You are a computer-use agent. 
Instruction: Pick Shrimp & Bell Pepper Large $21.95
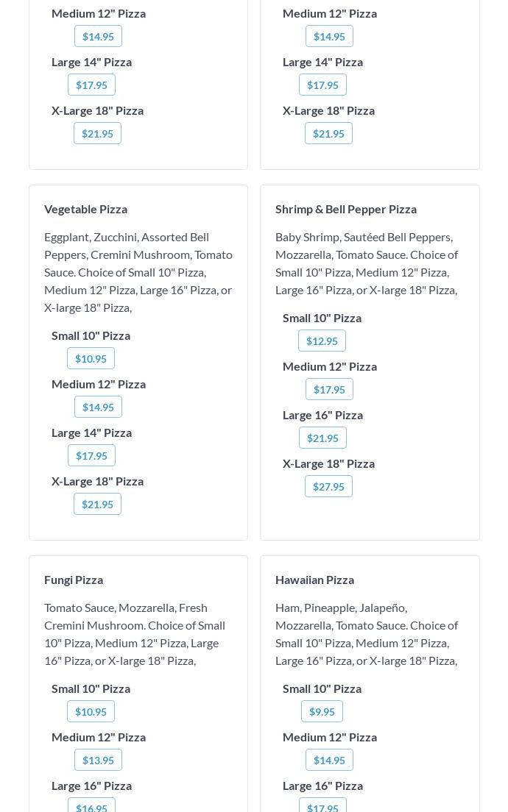[x=322, y=438]
